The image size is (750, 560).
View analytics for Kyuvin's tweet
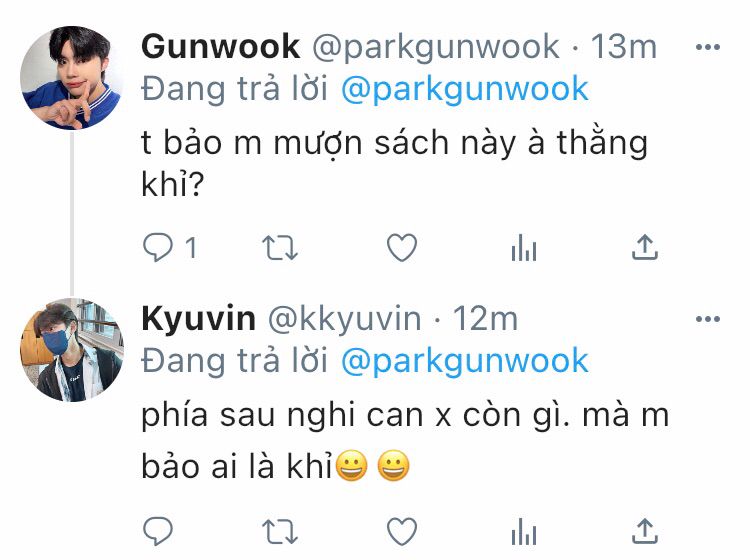pyautogui.click(x=524, y=532)
